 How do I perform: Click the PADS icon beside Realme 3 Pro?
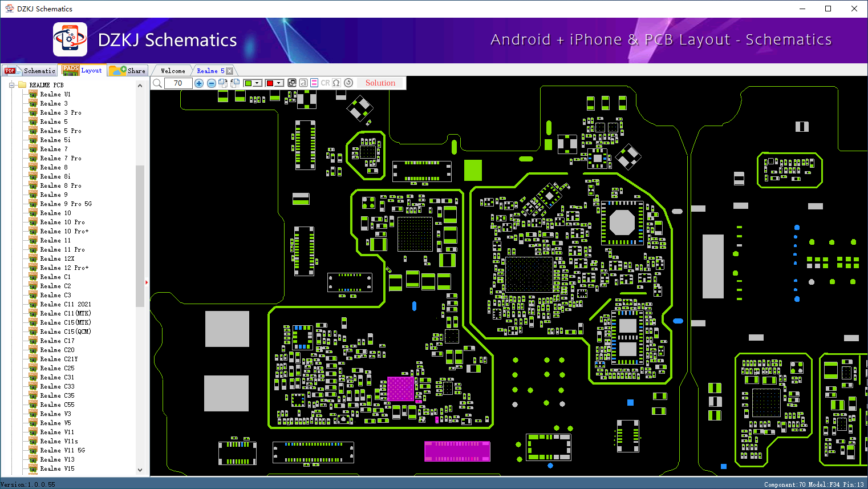tap(33, 112)
